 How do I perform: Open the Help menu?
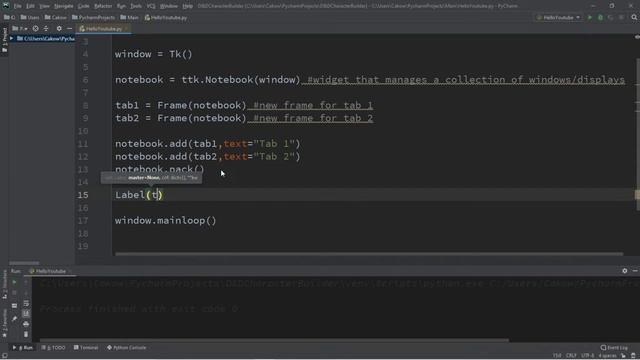[x=187, y=6]
